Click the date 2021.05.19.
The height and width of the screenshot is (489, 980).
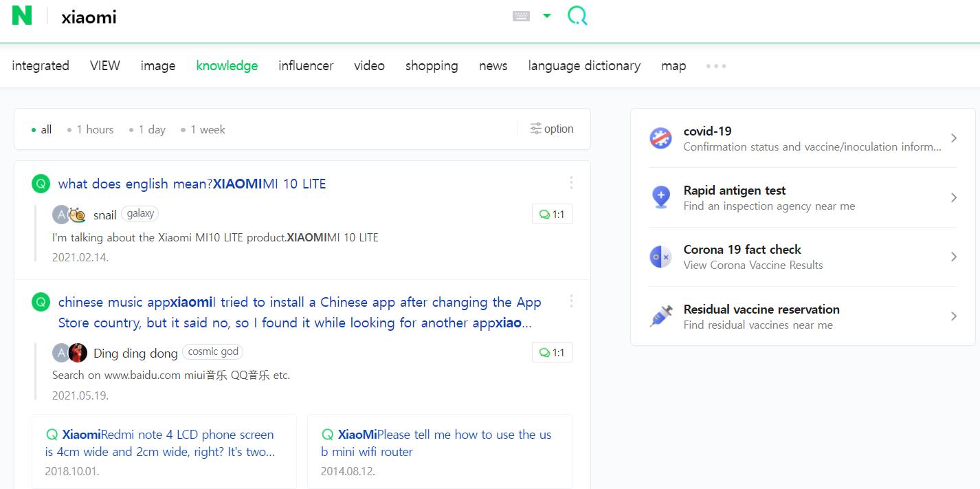[80, 395]
